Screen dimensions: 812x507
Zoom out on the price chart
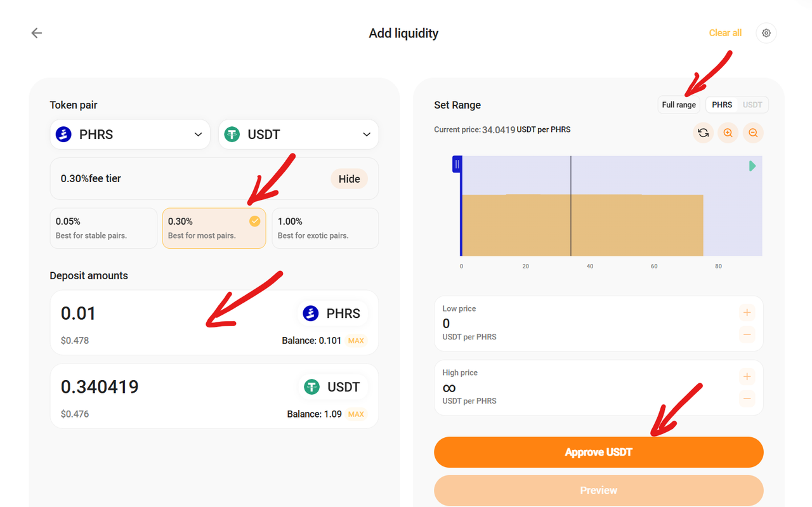[753, 133]
